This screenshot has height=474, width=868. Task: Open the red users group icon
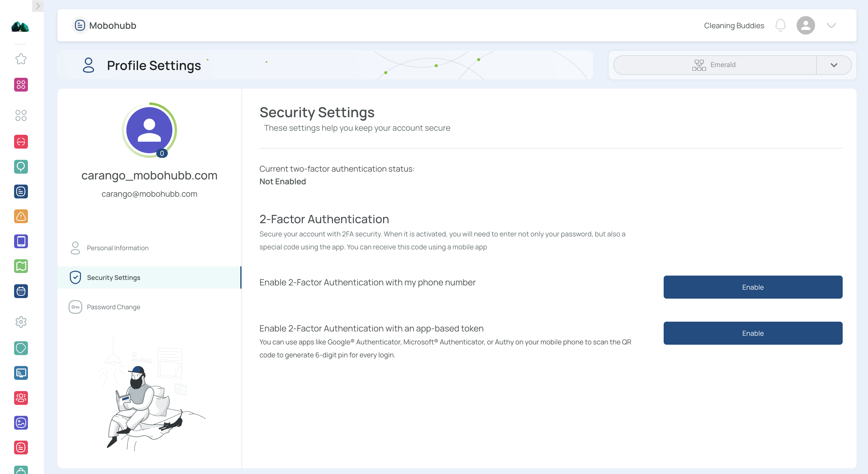21,398
